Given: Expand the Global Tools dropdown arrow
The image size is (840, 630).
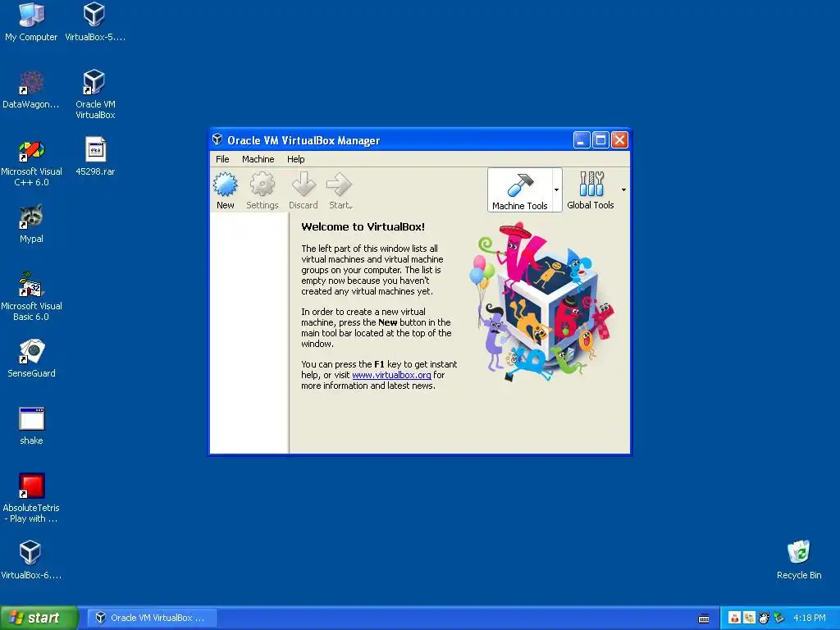Looking at the screenshot, I should pos(623,190).
